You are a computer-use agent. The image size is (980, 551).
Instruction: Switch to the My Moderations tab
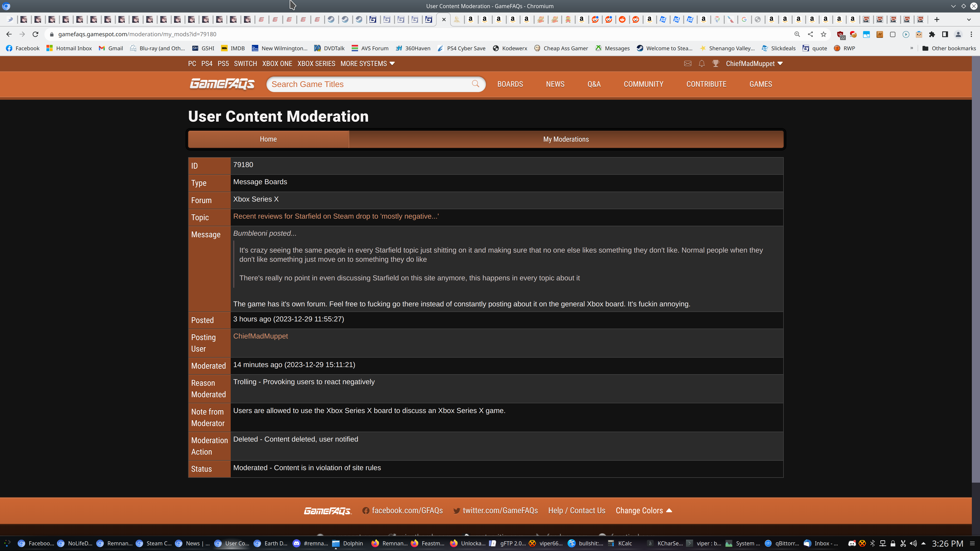(566, 139)
